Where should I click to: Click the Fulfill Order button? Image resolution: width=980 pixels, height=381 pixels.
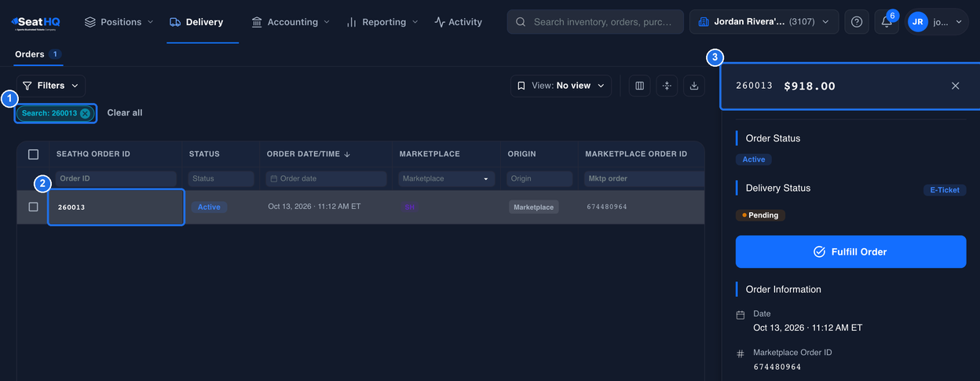click(x=850, y=252)
